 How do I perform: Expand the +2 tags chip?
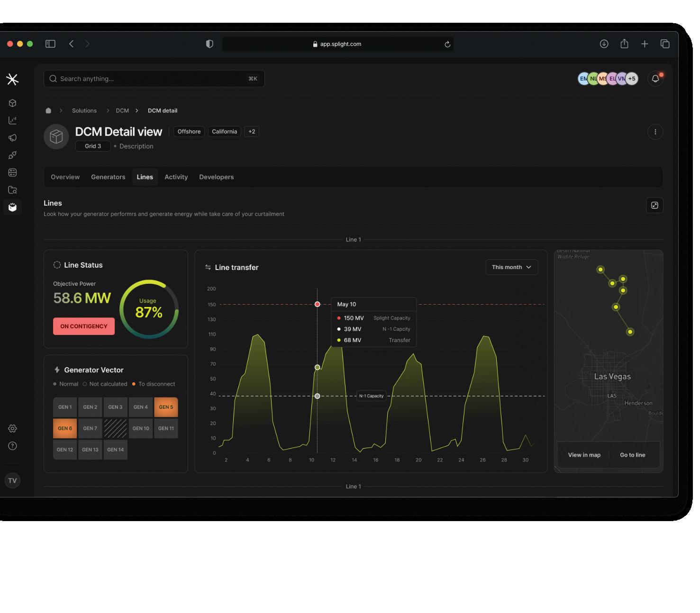[252, 132]
